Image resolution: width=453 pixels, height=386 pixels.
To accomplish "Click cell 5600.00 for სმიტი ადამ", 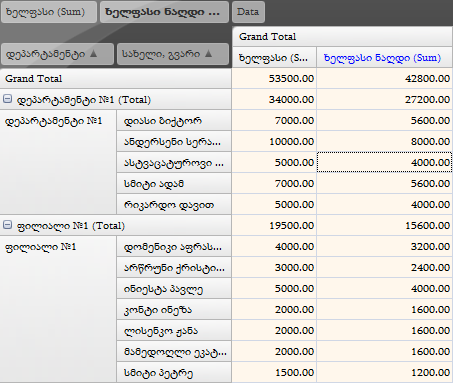I will [x=385, y=183].
